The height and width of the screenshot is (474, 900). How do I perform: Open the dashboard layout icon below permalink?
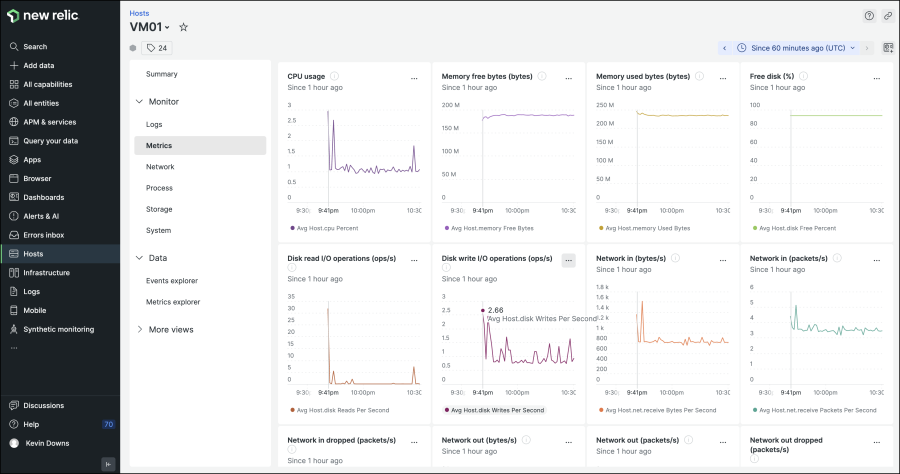coord(887,48)
